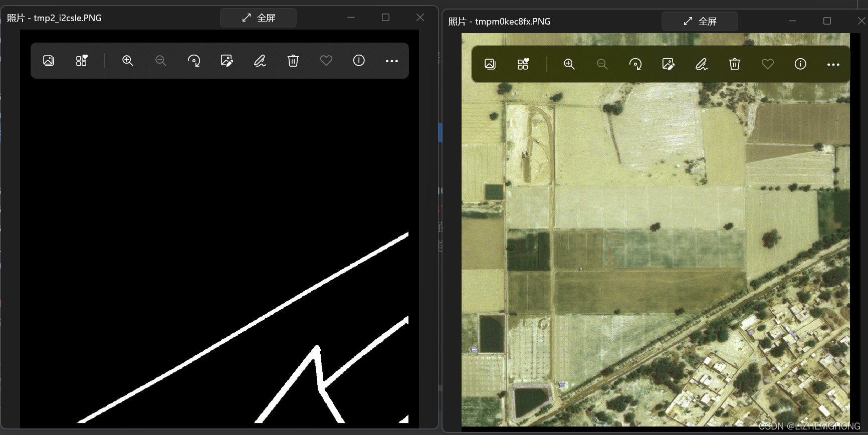Click 全屏 button in tmp2_i2csle.PNG window

258,18
